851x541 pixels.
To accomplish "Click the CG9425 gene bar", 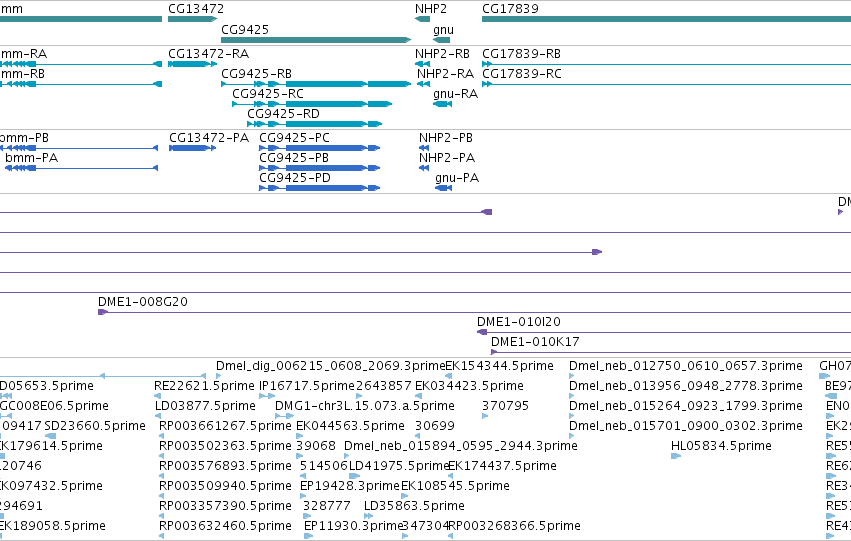I will [x=316, y=40].
